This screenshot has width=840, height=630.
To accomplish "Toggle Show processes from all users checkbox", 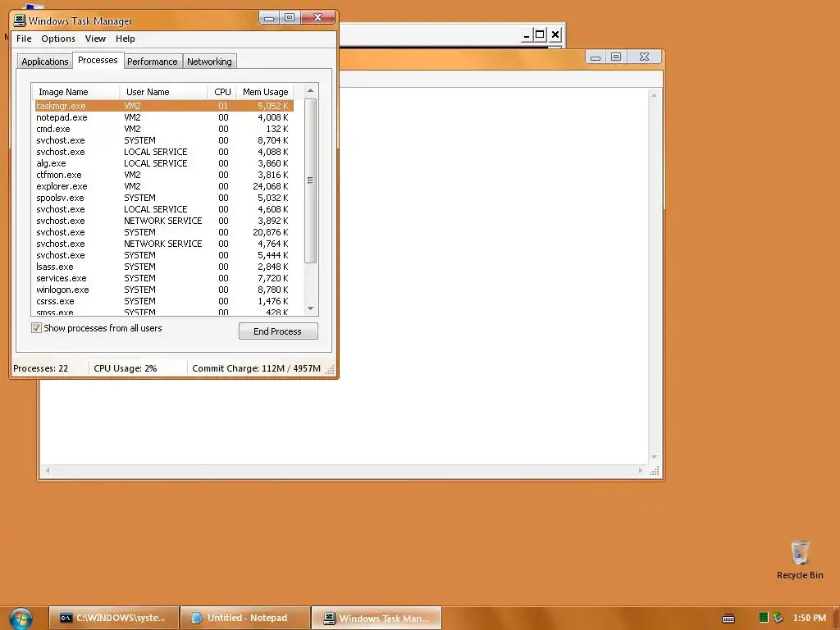I will (x=36, y=328).
